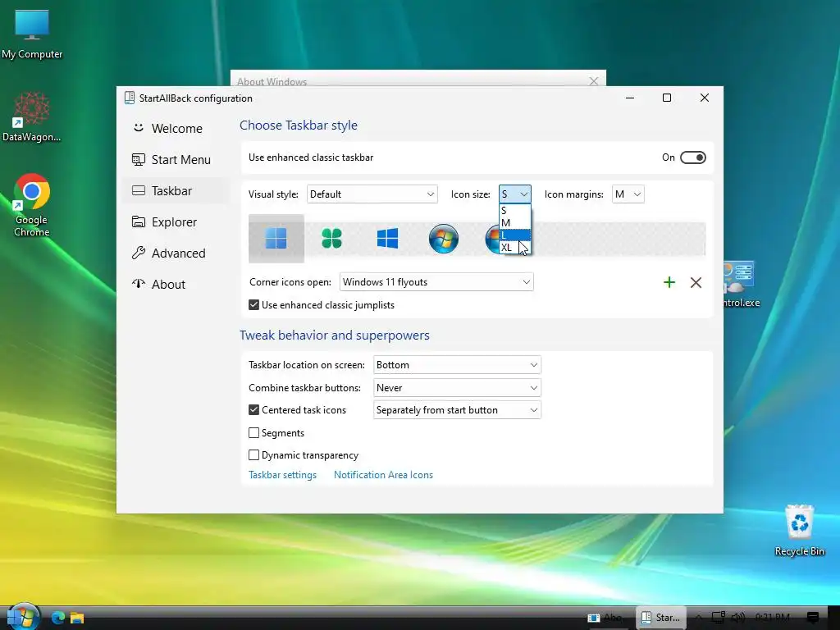The height and width of the screenshot is (630, 840).
Task: Select the Windows 7 orb start icon
Action: 444,239
